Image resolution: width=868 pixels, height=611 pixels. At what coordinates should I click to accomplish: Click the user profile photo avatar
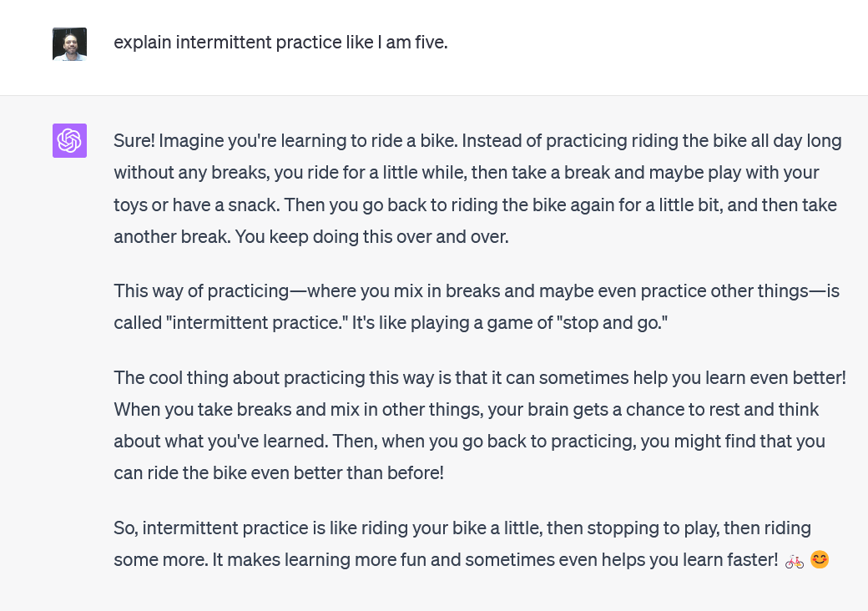tap(70, 43)
